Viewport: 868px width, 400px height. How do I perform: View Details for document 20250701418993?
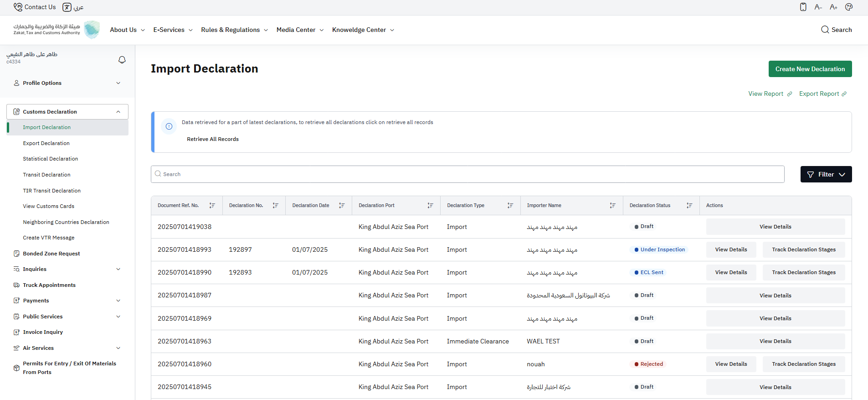pos(731,249)
